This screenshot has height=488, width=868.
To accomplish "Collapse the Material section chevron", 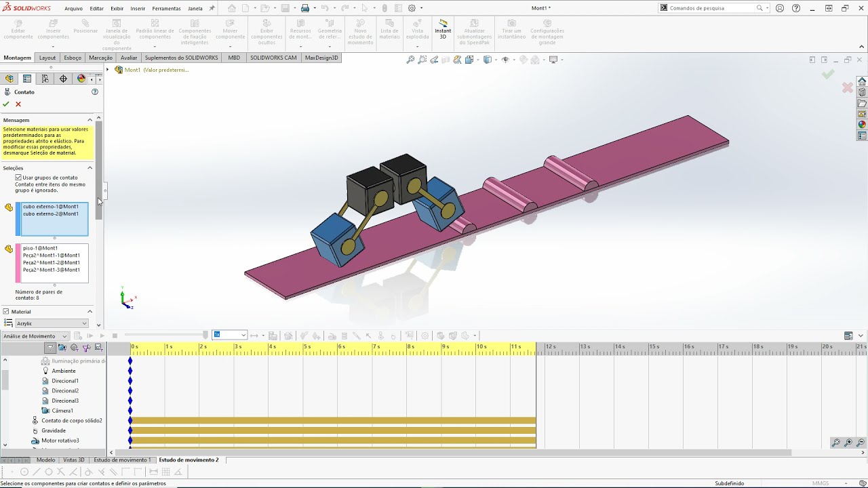I will tap(90, 312).
